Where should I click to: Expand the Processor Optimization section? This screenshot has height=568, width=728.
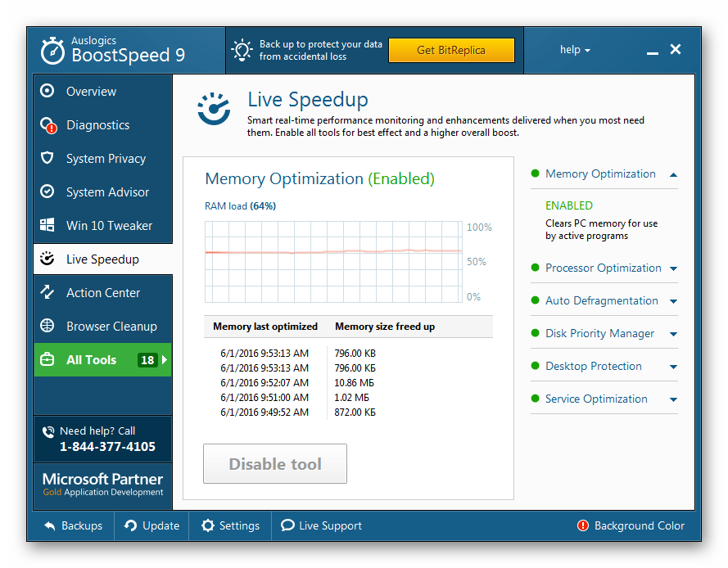tap(673, 268)
